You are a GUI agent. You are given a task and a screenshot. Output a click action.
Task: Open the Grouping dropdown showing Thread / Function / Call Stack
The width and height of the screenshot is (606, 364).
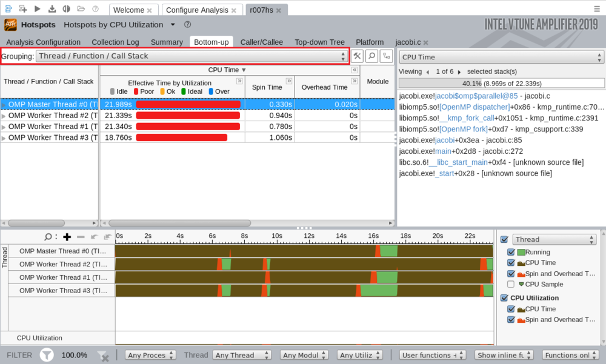(192, 56)
